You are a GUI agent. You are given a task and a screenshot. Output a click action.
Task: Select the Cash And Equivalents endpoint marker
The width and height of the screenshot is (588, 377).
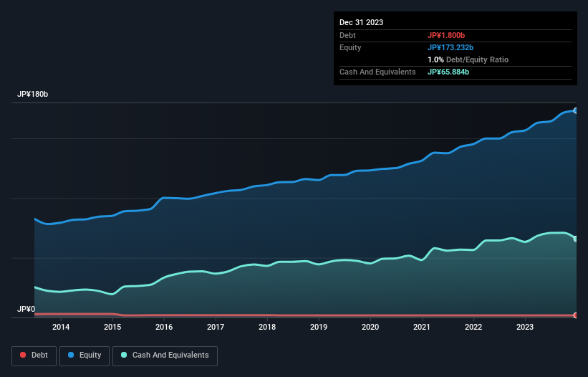(x=576, y=239)
